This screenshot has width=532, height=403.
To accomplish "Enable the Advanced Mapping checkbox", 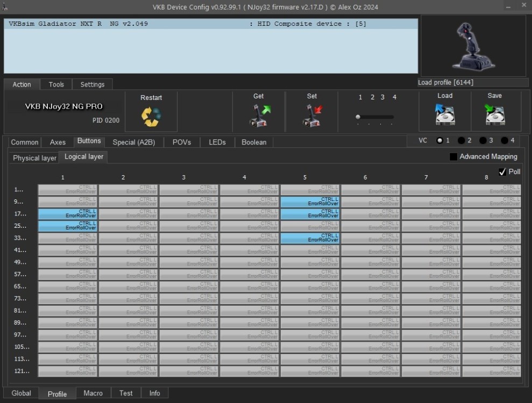I will click(453, 157).
